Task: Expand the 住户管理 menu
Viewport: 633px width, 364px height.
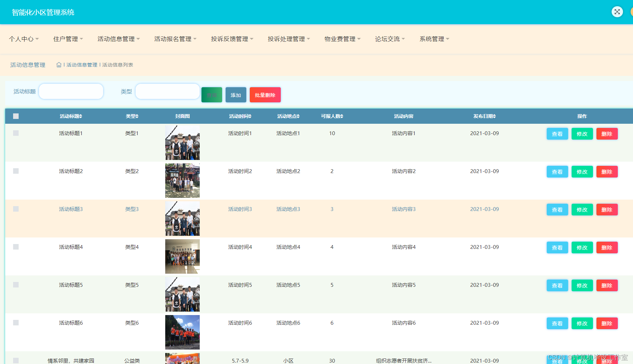Action: coord(68,39)
